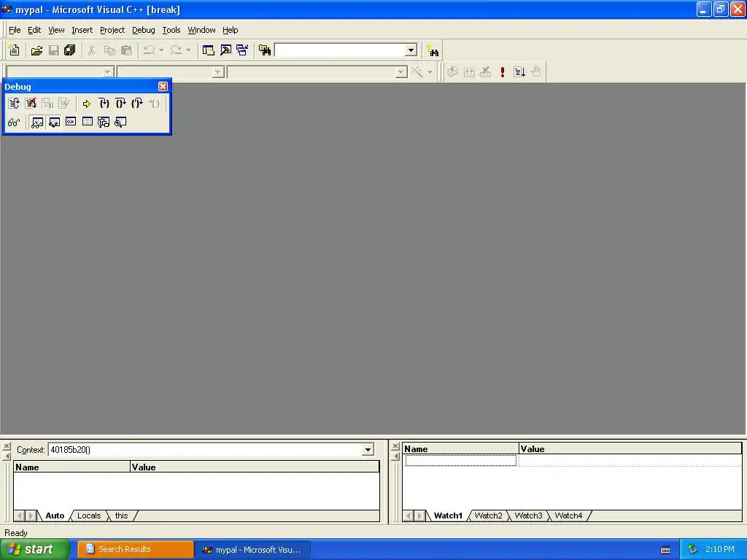This screenshot has height=560, width=747.
Task: Click the Go debug icon in build bar
Action: (519, 72)
